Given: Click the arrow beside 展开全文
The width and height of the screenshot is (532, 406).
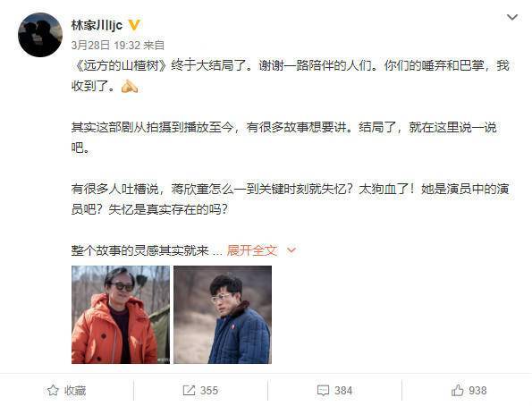Looking at the screenshot, I should click(x=291, y=250).
